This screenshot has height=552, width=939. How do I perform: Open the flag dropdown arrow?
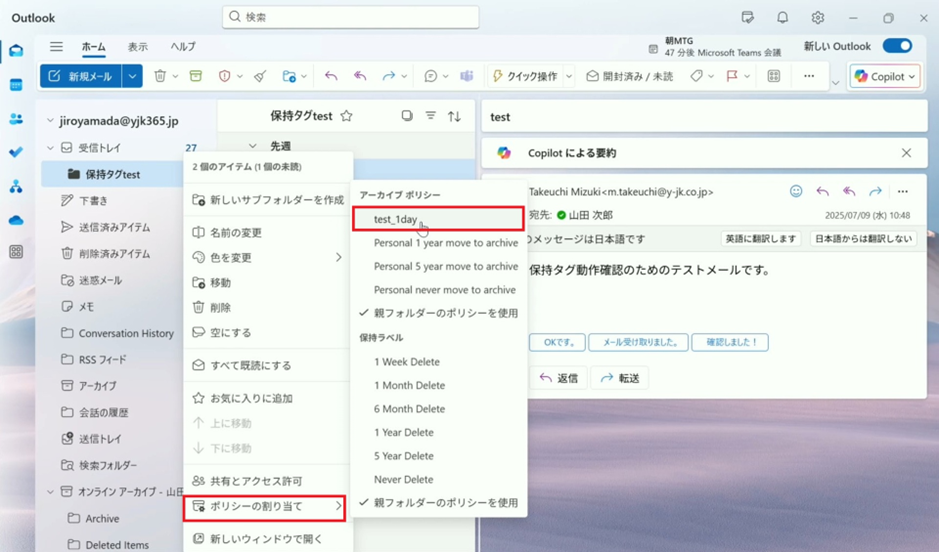(x=747, y=76)
